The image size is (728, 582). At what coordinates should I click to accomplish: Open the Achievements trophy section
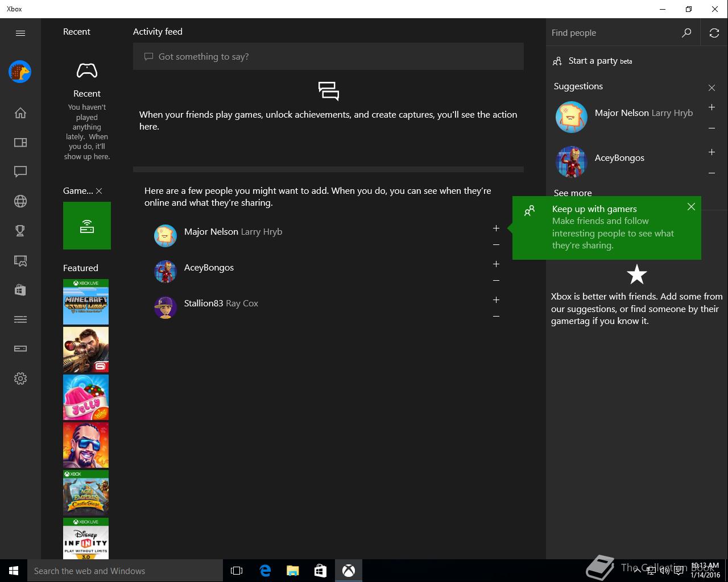click(x=20, y=231)
